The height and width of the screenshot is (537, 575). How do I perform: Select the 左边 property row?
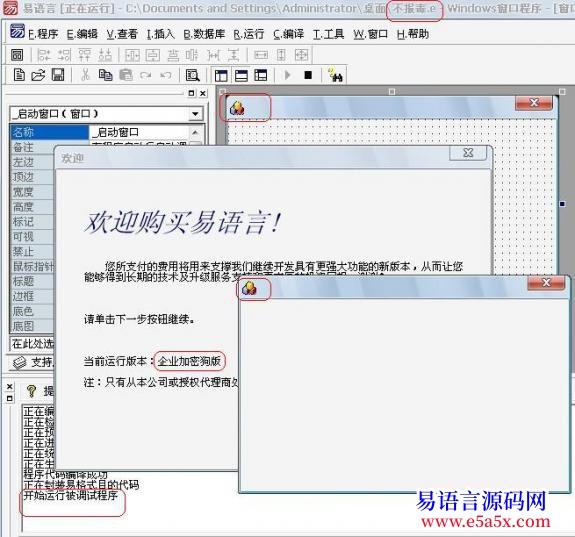pyautogui.click(x=33, y=162)
